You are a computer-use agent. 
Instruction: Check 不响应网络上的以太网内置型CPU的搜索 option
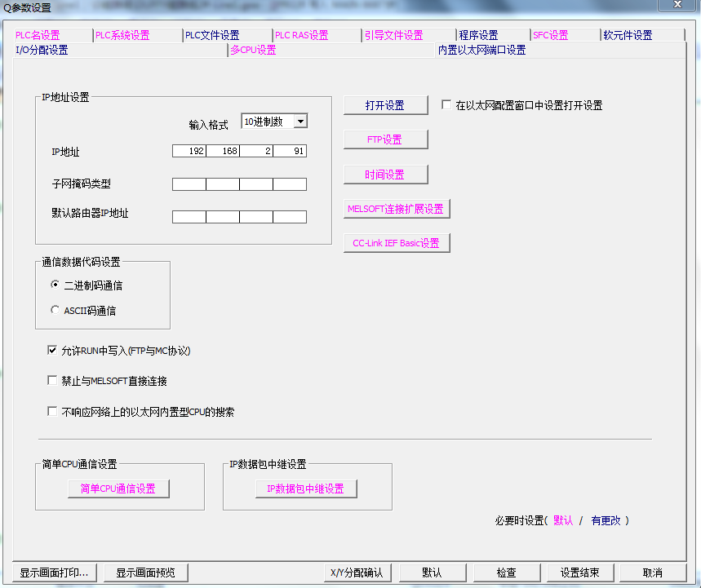coord(53,412)
